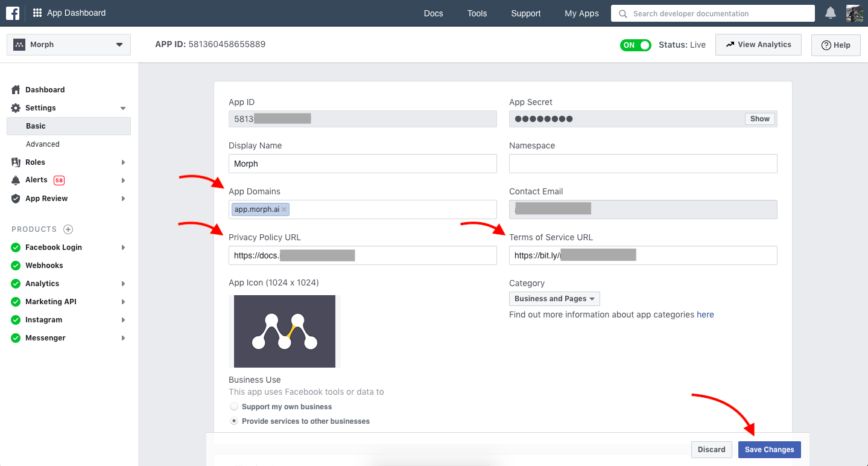
Task: Click the Settings gear icon
Action: [16, 107]
